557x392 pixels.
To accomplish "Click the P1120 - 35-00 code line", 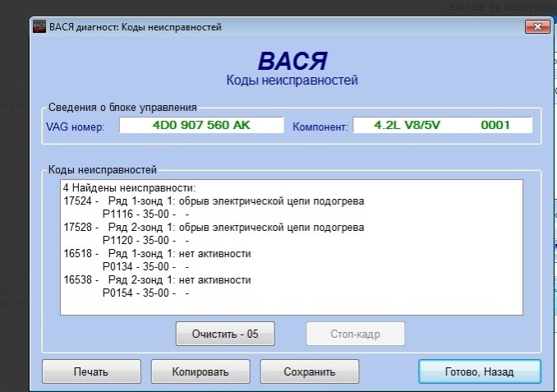I will click(x=145, y=241).
